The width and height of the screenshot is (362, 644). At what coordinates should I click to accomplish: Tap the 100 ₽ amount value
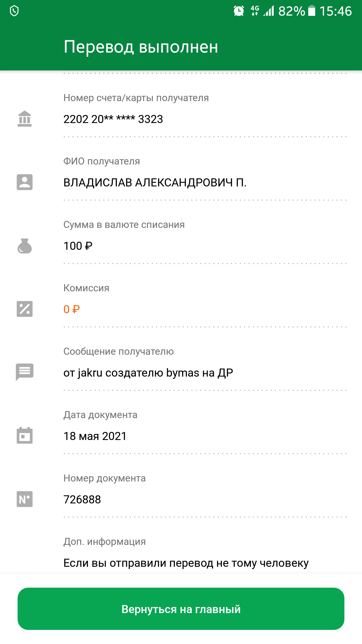78,246
